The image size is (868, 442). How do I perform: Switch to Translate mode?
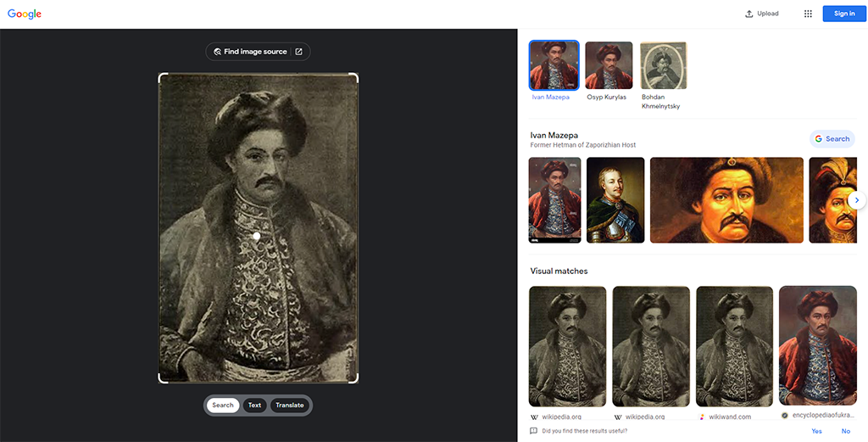tap(290, 406)
